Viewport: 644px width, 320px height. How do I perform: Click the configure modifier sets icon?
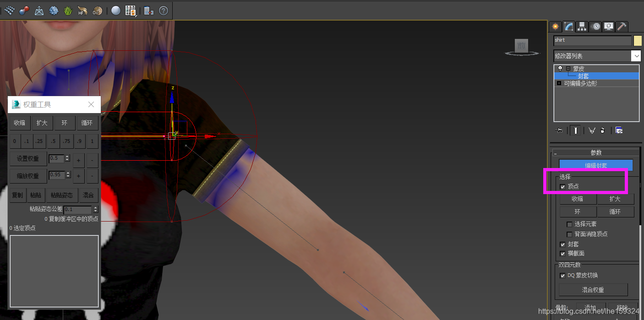(x=619, y=130)
